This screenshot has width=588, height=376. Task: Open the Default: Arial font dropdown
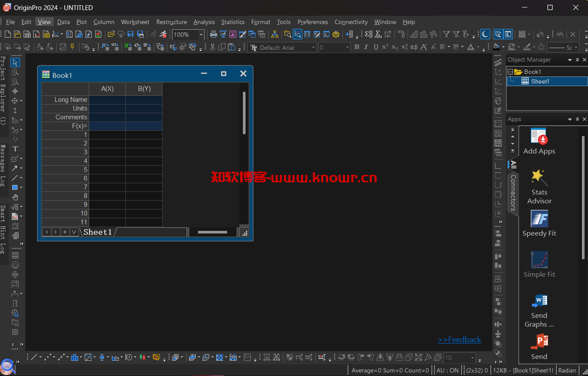[313, 48]
